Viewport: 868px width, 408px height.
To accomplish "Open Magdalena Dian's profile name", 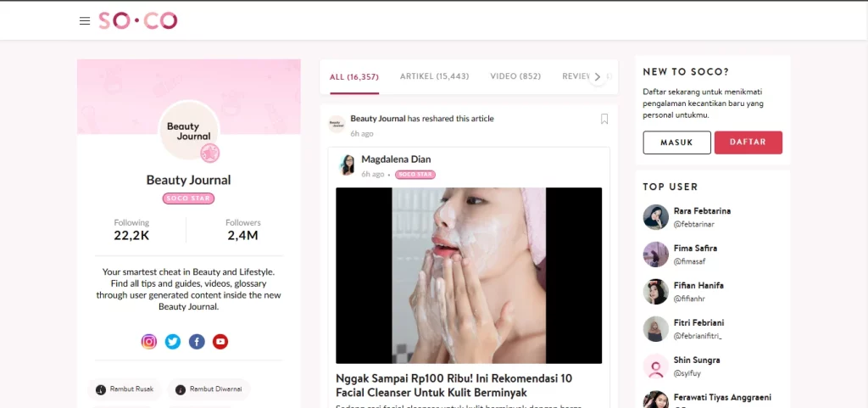I will [396, 159].
